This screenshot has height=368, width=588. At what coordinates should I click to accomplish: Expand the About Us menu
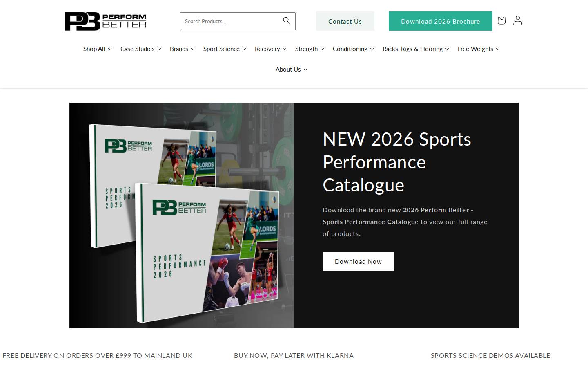click(291, 70)
